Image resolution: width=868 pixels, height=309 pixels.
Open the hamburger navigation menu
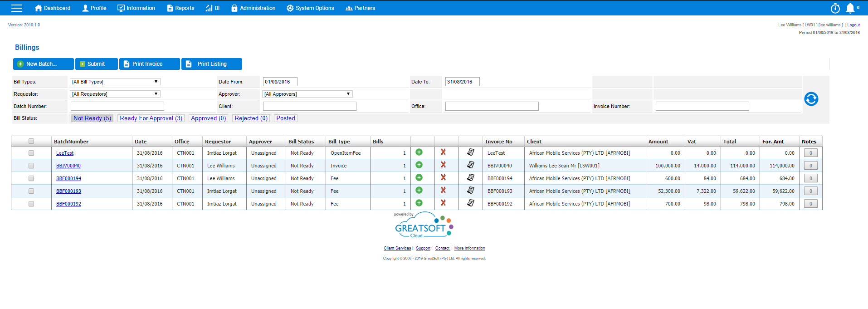tap(17, 8)
